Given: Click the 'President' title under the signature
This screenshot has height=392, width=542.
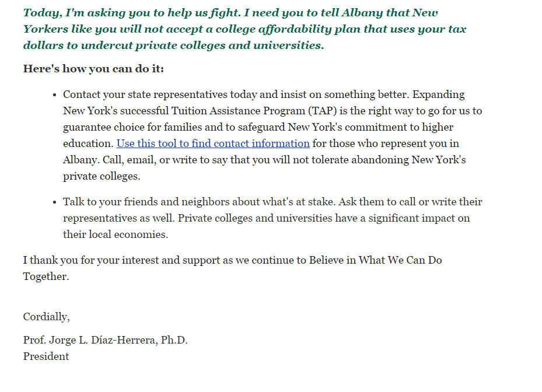Looking at the screenshot, I should [46, 356].
